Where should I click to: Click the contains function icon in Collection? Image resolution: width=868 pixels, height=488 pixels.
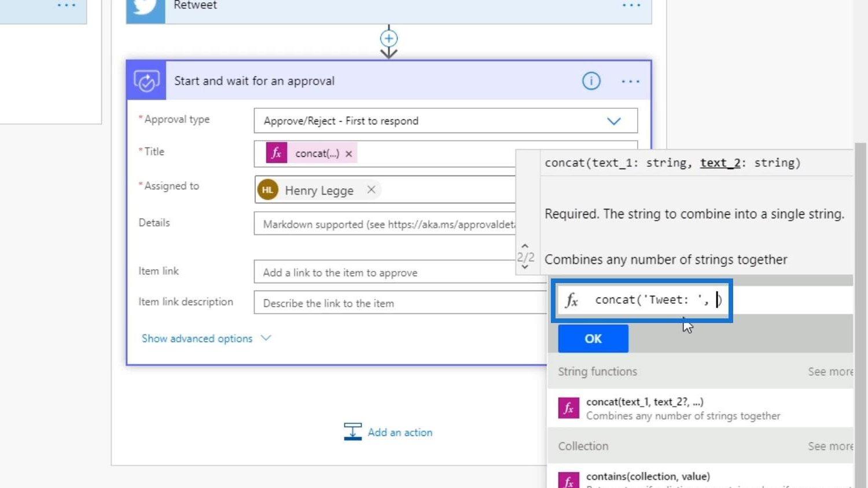pos(568,480)
